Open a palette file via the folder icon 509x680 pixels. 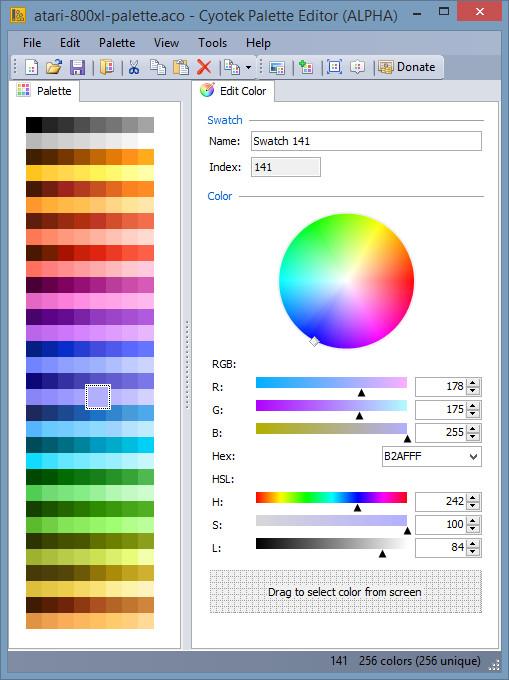click(x=54, y=67)
